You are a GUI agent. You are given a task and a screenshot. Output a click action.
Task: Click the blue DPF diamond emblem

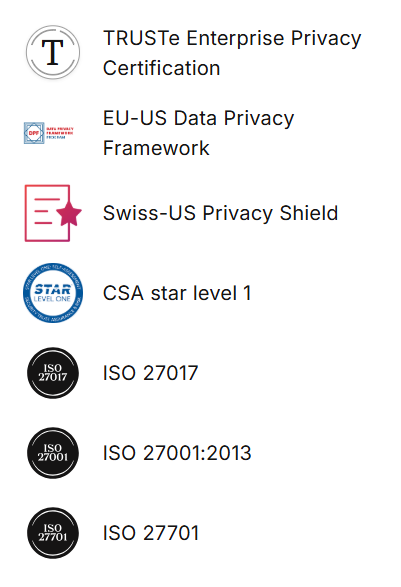click(34, 133)
